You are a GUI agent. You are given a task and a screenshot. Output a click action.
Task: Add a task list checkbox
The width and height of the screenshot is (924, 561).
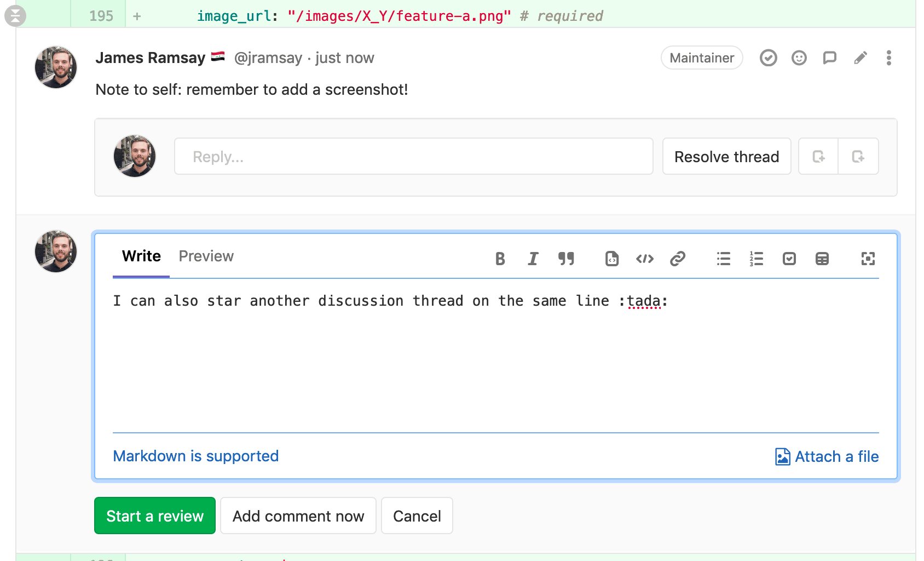coord(789,259)
